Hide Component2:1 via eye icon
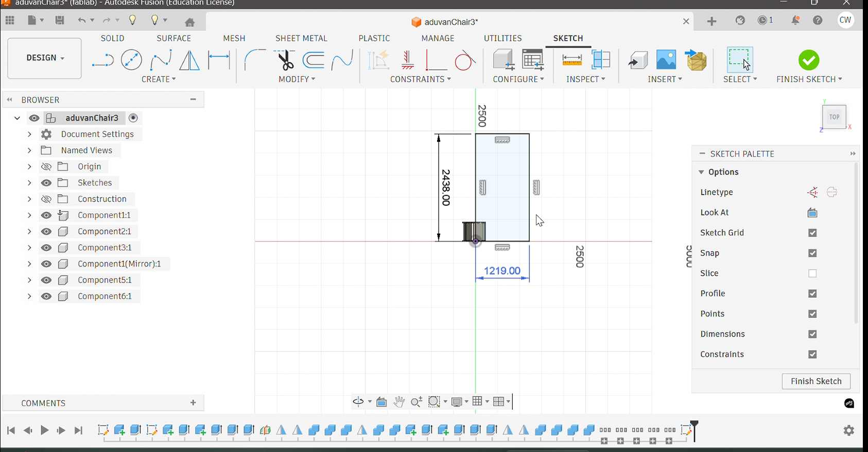This screenshot has height=452, width=868. click(46, 231)
